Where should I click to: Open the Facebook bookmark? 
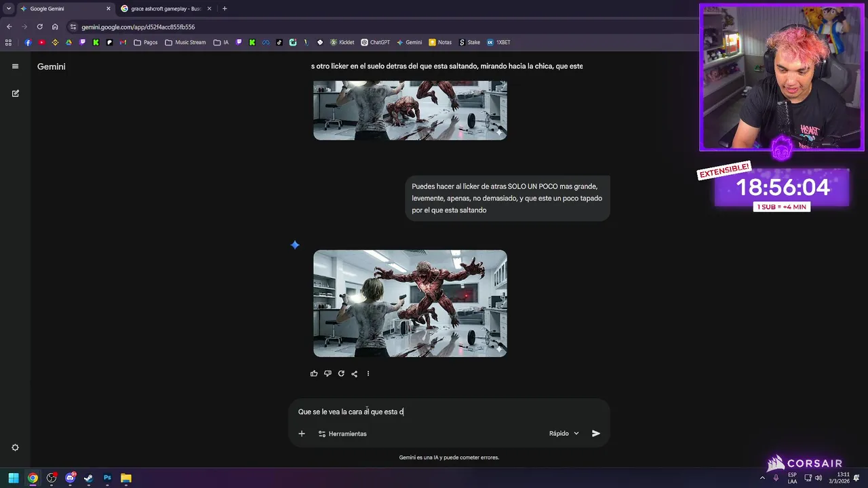pyautogui.click(x=28, y=42)
